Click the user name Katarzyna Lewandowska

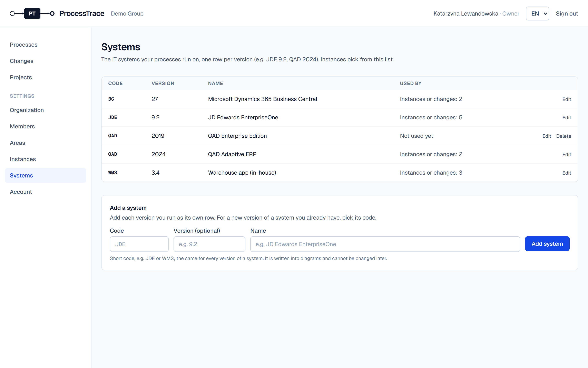(x=465, y=14)
